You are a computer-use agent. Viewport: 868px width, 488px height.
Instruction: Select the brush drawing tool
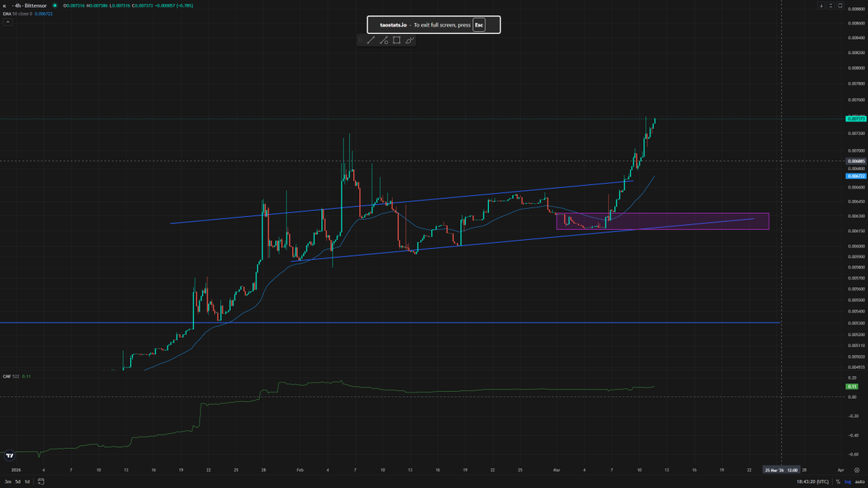click(x=409, y=41)
